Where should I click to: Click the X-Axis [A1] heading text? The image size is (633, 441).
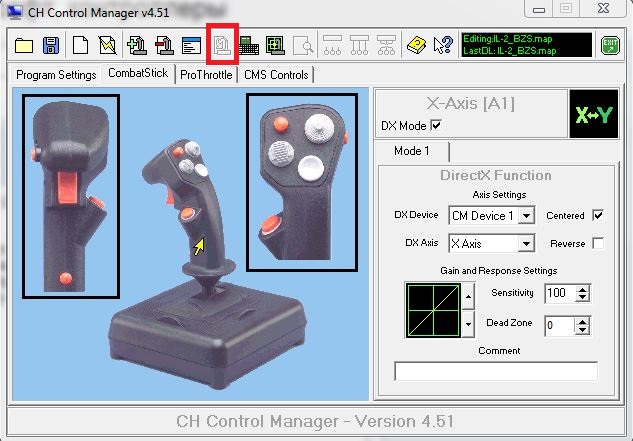click(x=470, y=104)
